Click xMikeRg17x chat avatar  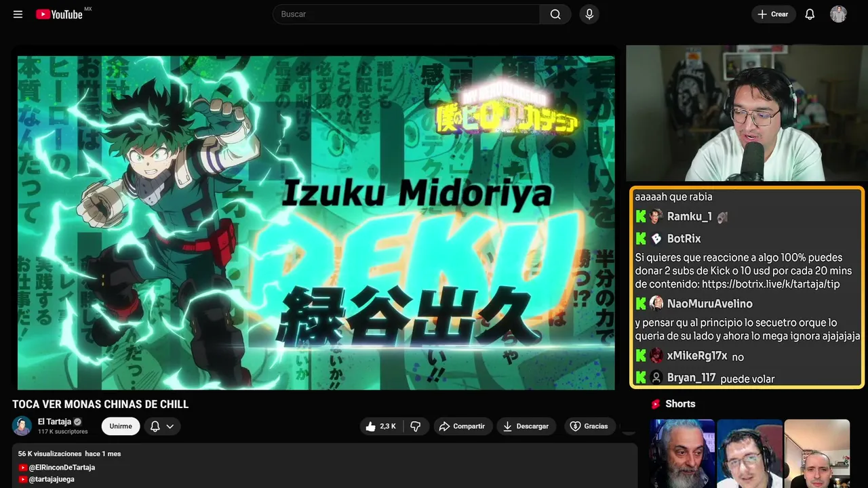point(656,356)
